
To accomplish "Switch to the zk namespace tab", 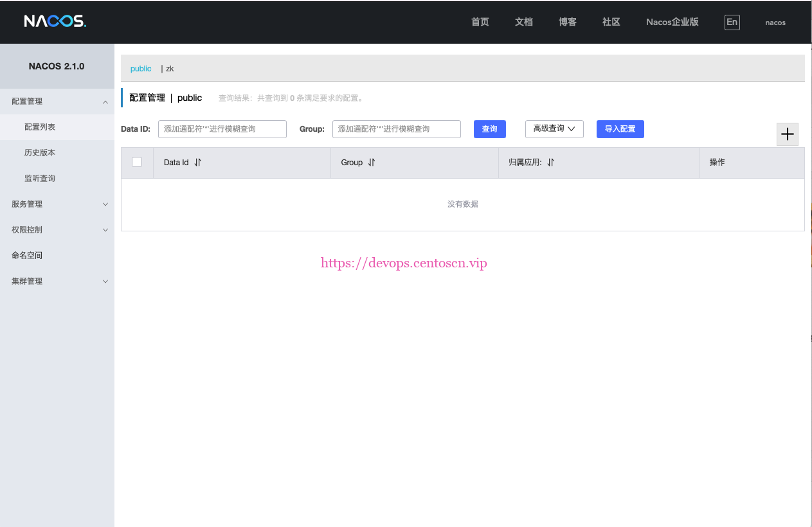I will (170, 69).
